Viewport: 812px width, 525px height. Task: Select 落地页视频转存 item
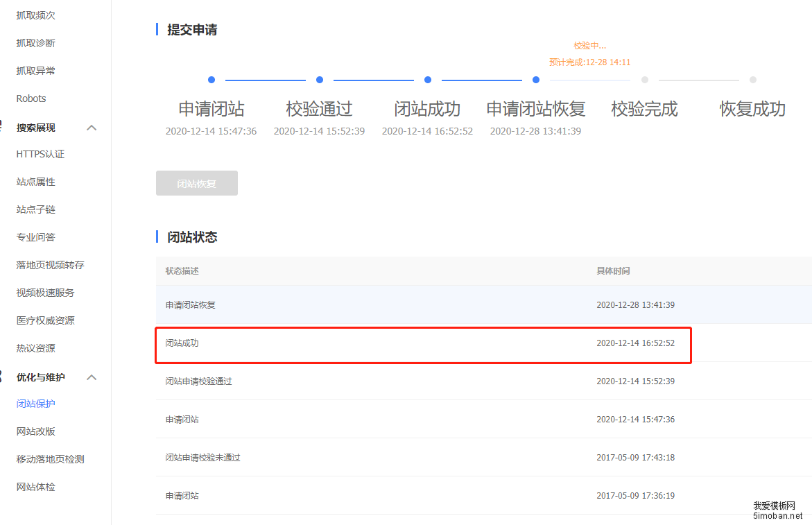click(50, 265)
